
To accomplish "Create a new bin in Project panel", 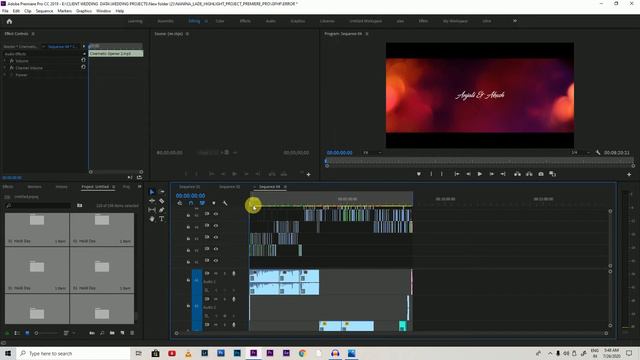I will (x=112, y=333).
